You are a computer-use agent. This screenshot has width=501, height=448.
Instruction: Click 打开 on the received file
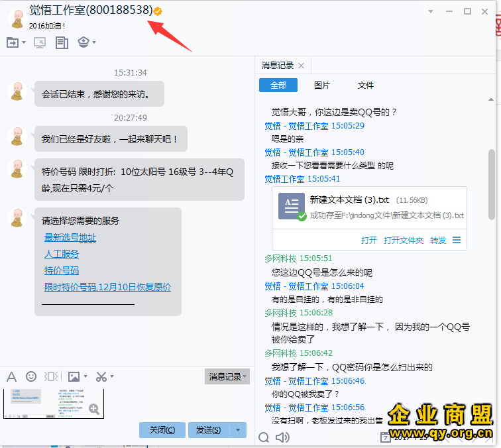(x=369, y=241)
